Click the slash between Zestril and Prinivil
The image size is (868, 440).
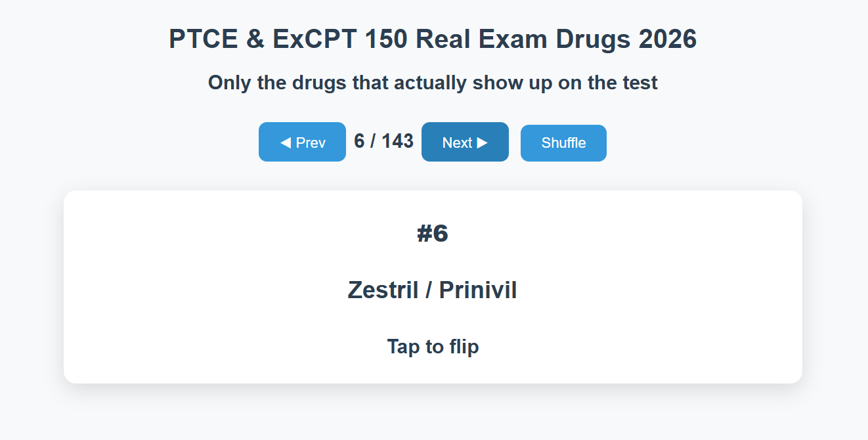tap(429, 290)
